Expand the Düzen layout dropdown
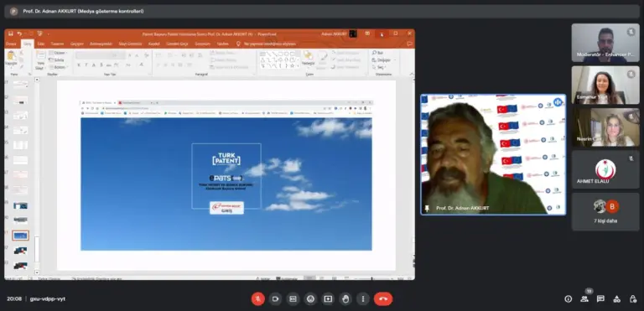 tap(58, 53)
